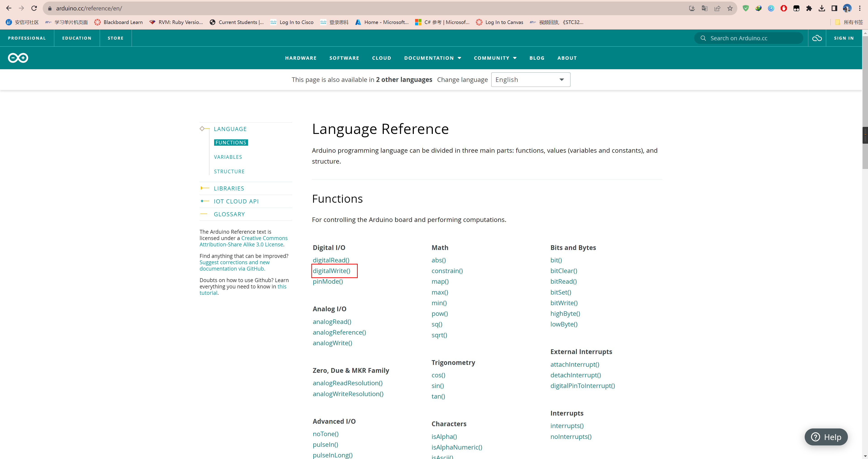Focus the Search on Arduino.cc field
The image size is (868, 459).
748,38
